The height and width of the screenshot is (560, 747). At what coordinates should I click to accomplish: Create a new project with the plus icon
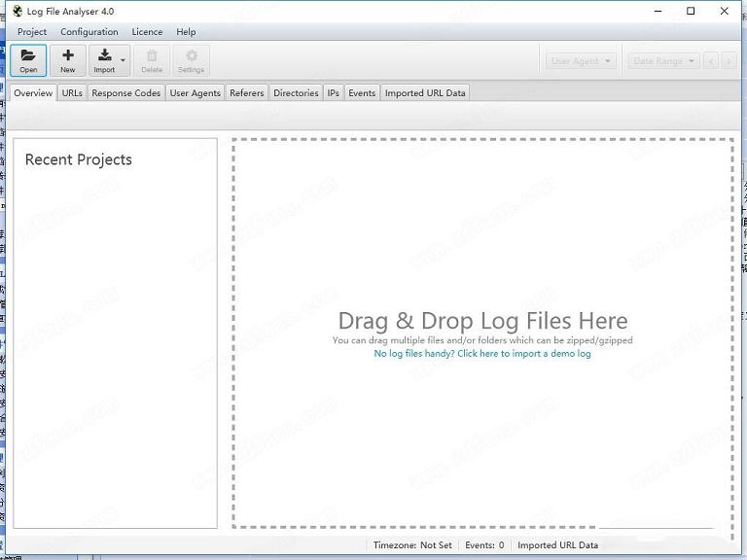(67, 55)
